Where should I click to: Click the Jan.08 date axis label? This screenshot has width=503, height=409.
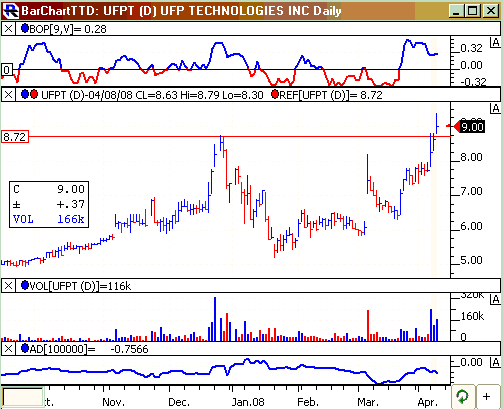pyautogui.click(x=248, y=402)
